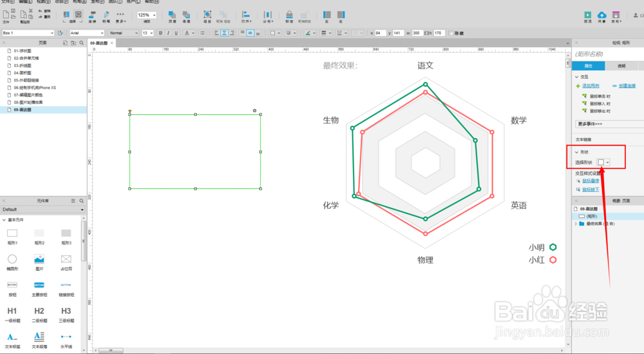Align text center
The width and height of the screenshot is (644, 354).
[x=224, y=33]
